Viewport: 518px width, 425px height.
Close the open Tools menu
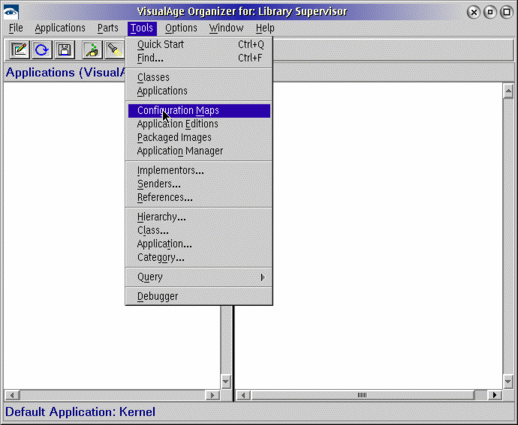pyautogui.click(x=142, y=28)
